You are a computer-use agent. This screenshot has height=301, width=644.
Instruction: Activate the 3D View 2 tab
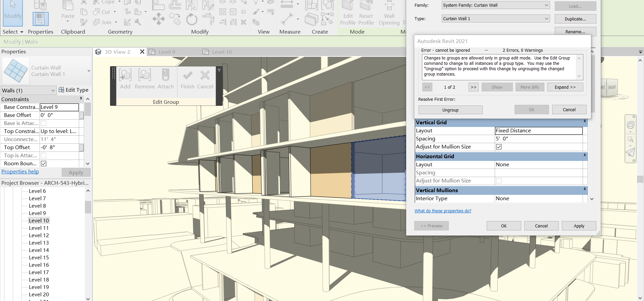coord(117,52)
